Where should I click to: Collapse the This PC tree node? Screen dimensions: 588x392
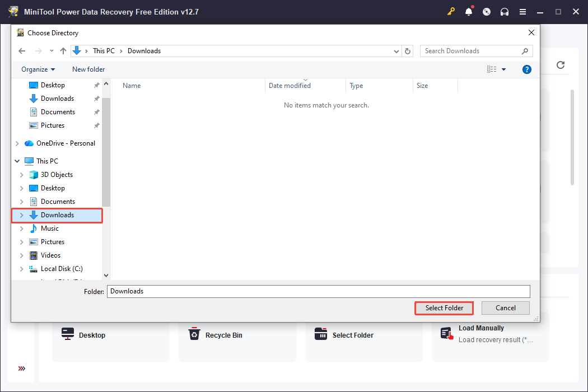[x=16, y=161]
